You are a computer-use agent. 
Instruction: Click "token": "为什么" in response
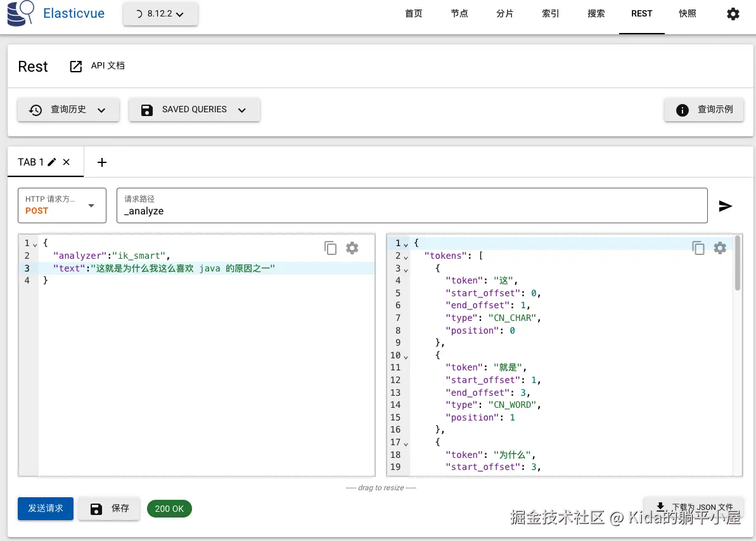491,455
